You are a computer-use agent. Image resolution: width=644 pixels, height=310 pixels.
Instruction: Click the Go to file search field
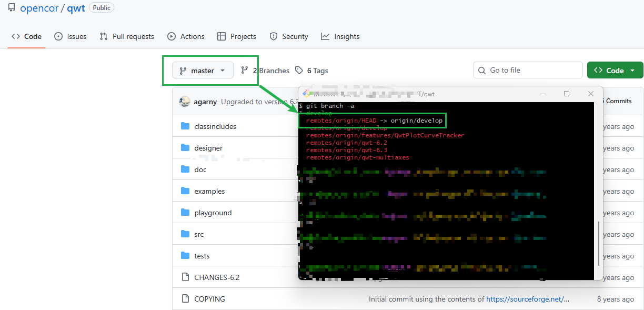(528, 70)
